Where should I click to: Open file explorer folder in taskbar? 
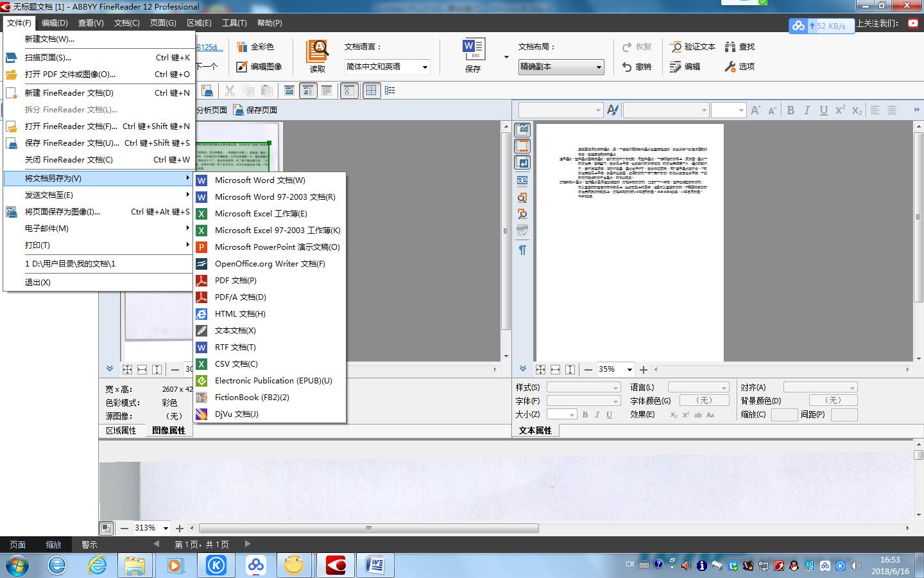[135, 565]
